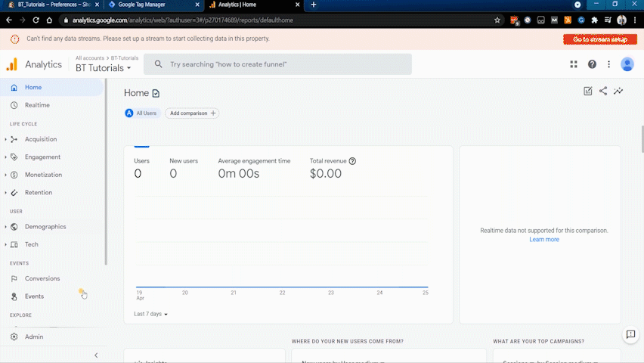Close the Analytics Home browser tab

[x=297, y=5]
